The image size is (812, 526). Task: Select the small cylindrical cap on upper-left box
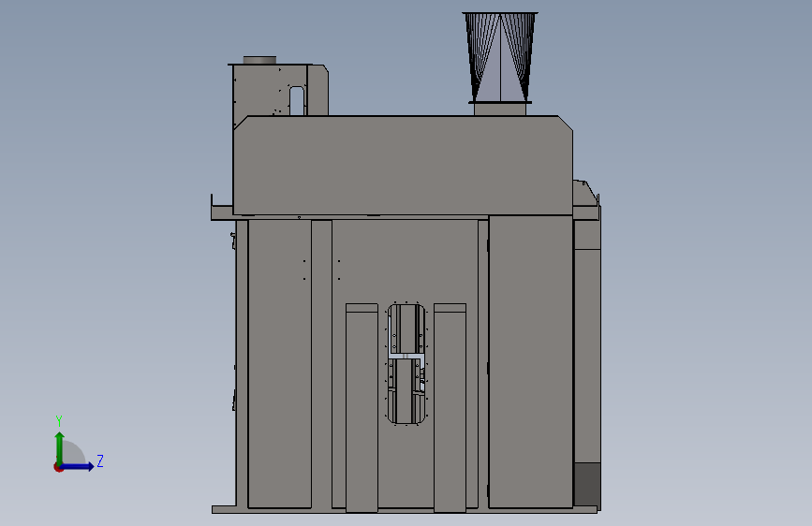tap(259, 60)
